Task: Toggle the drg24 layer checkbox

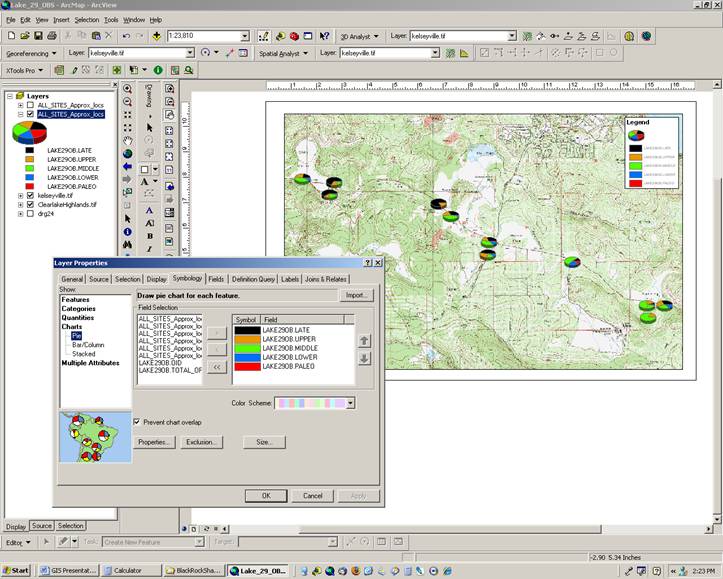Action: (x=30, y=214)
